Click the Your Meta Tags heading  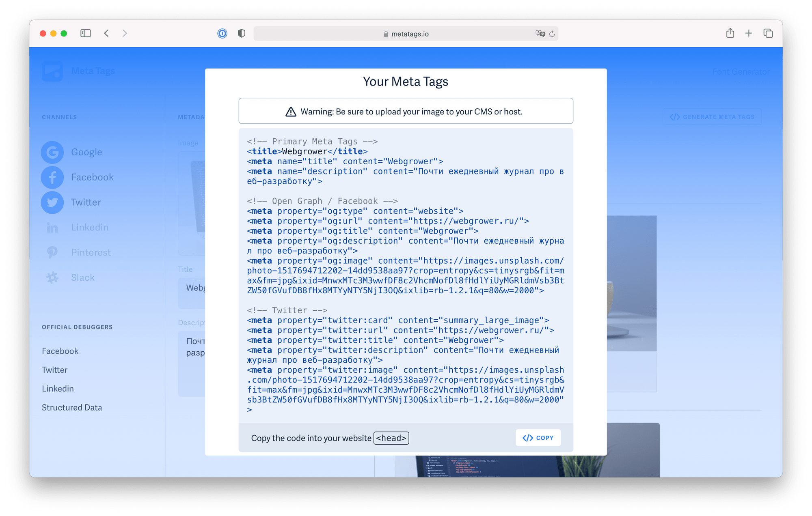tap(406, 82)
